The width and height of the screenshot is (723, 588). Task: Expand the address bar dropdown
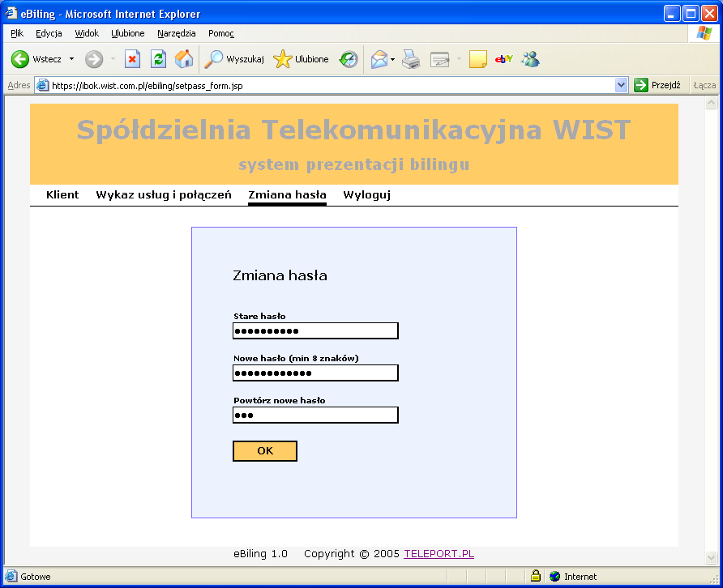point(621,85)
